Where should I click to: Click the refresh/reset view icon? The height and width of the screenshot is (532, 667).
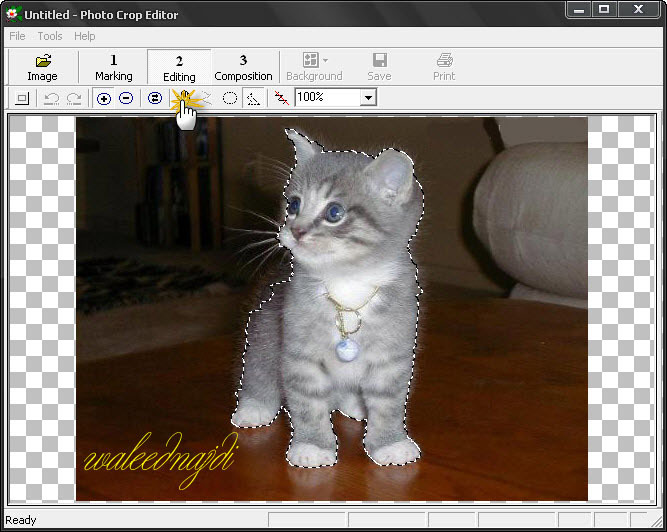155,98
